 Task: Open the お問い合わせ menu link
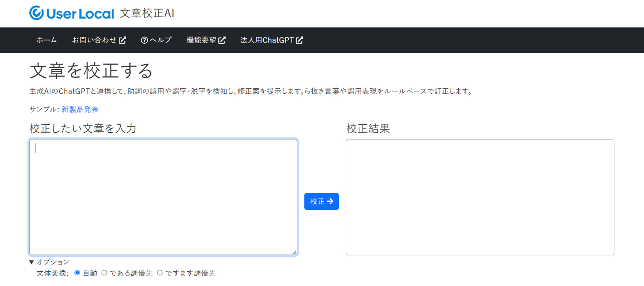pos(99,40)
